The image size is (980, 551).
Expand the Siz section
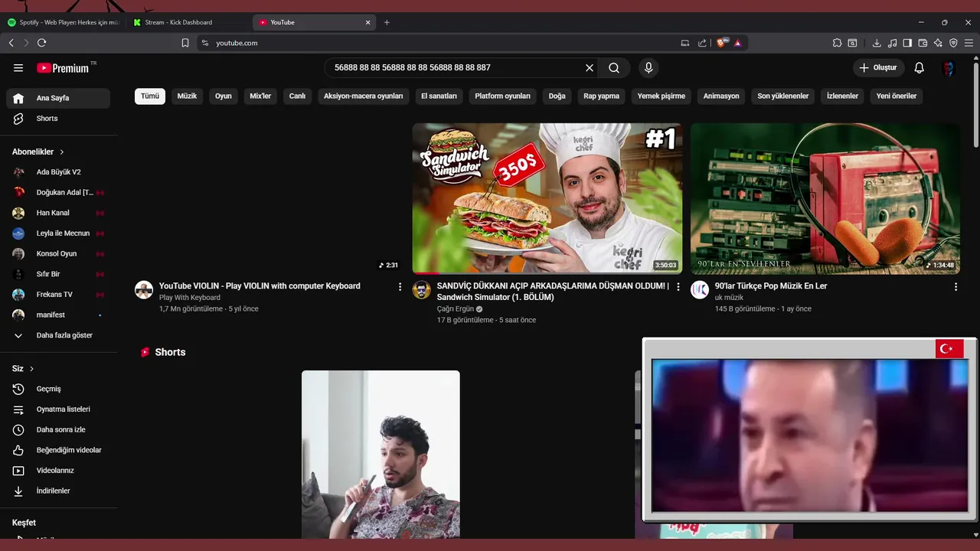[x=23, y=369]
